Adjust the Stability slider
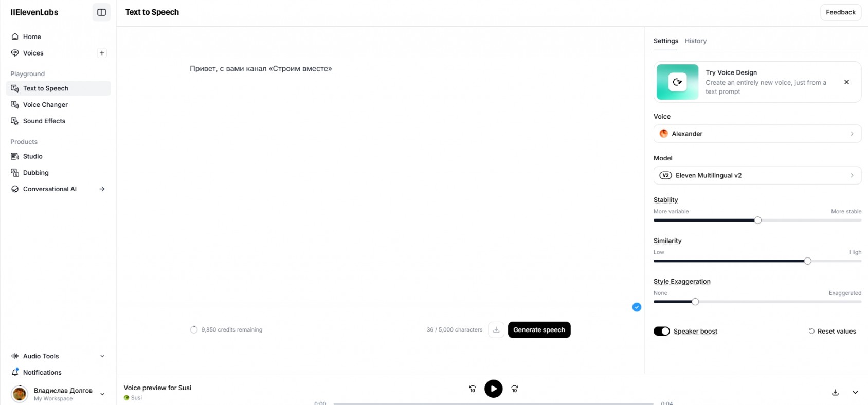868x405 pixels. (x=757, y=220)
